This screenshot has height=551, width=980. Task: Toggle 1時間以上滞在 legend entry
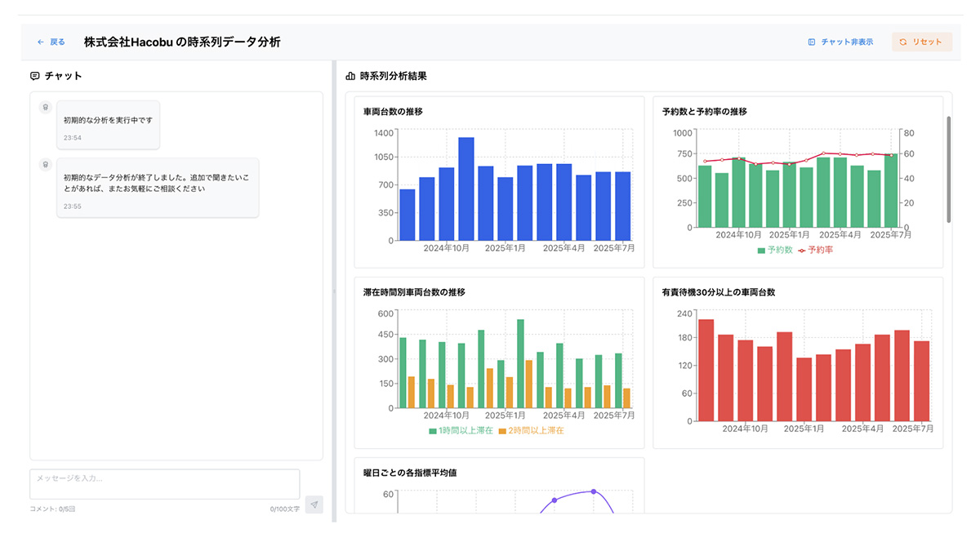pos(461,430)
